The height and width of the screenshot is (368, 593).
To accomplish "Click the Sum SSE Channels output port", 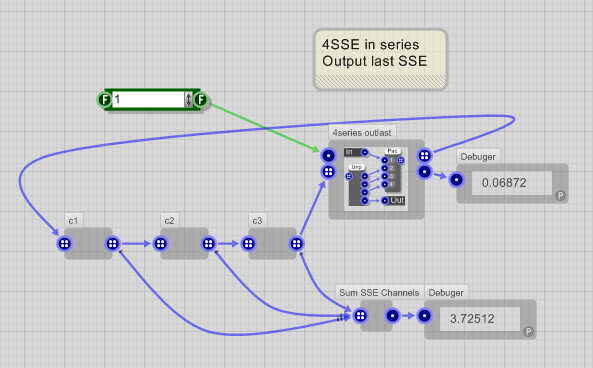I will (393, 315).
